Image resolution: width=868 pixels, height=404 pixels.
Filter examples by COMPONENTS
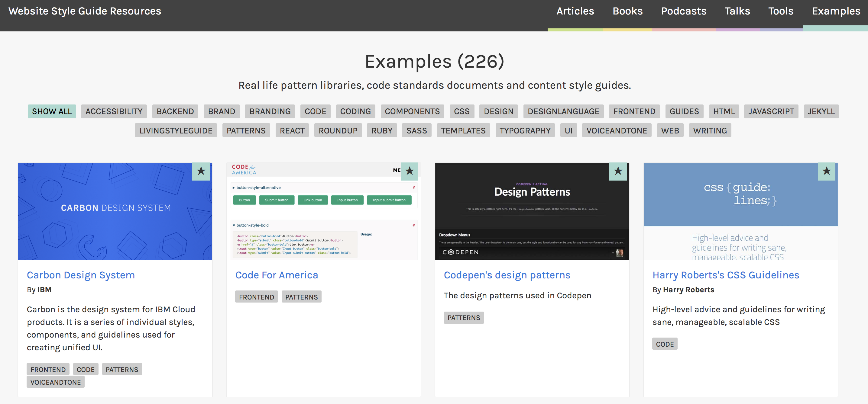tap(413, 111)
